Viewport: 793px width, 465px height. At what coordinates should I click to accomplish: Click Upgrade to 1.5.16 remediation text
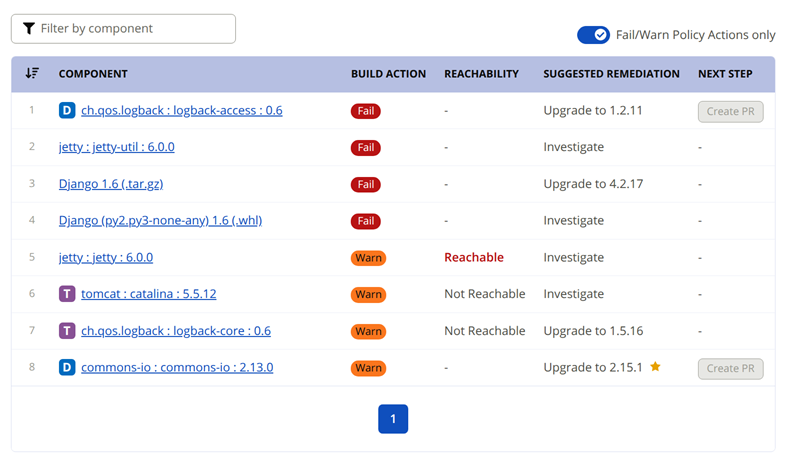click(593, 331)
